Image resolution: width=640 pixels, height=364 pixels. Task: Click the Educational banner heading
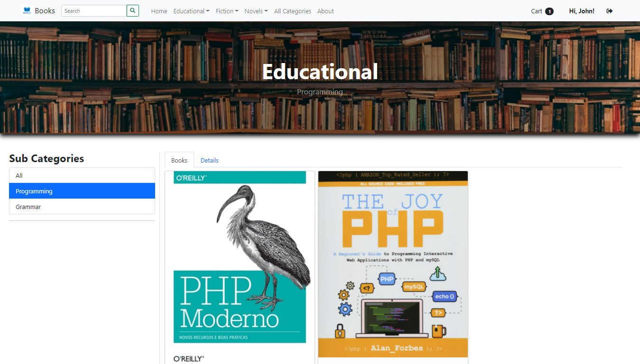pyautogui.click(x=320, y=72)
